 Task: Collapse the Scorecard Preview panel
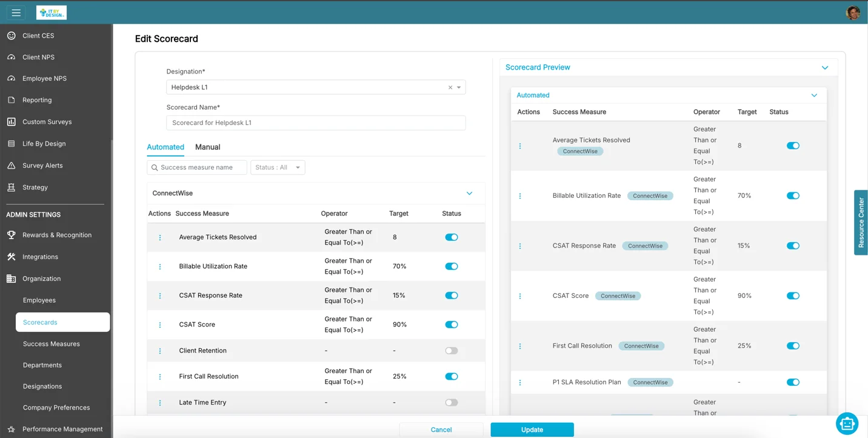point(825,67)
